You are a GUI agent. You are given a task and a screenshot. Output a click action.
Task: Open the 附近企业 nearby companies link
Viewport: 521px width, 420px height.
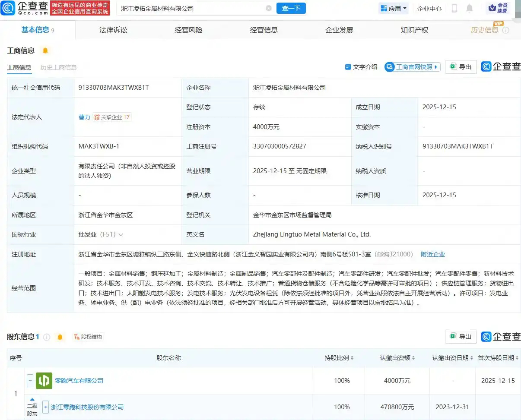[x=432, y=254]
